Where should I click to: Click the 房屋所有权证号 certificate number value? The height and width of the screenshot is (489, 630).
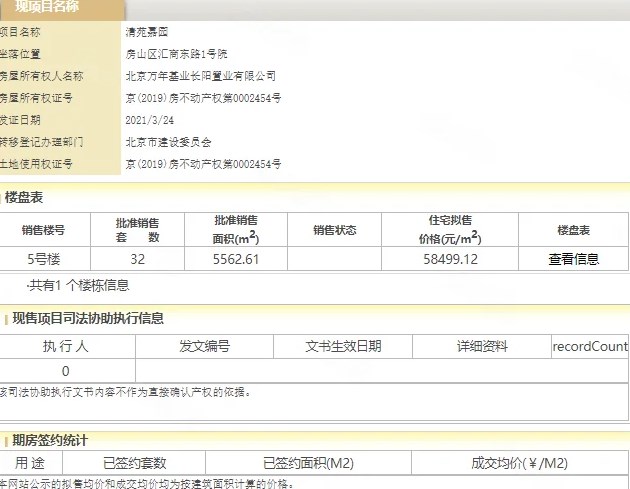tap(203, 98)
